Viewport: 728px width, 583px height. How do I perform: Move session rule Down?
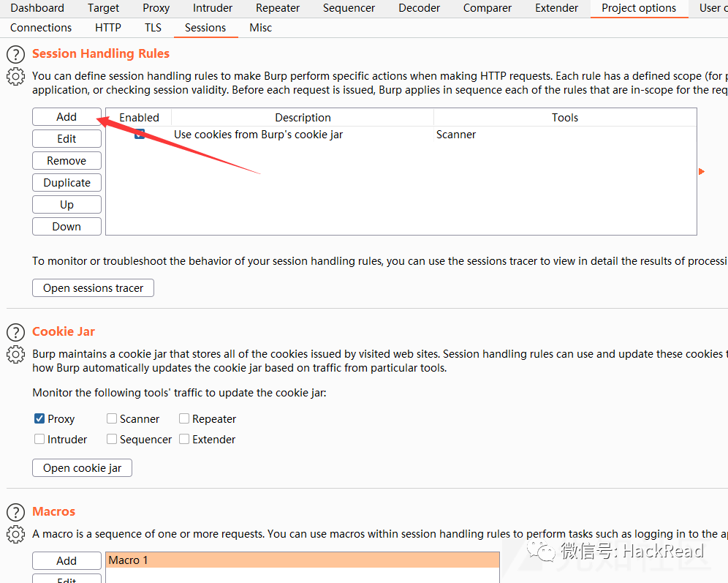point(67,226)
